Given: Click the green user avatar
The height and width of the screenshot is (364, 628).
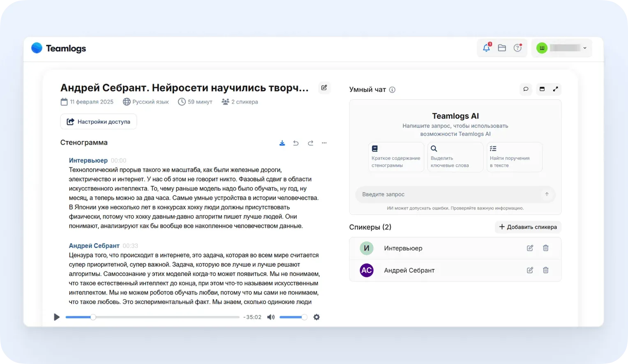Looking at the screenshot, I should (542, 48).
